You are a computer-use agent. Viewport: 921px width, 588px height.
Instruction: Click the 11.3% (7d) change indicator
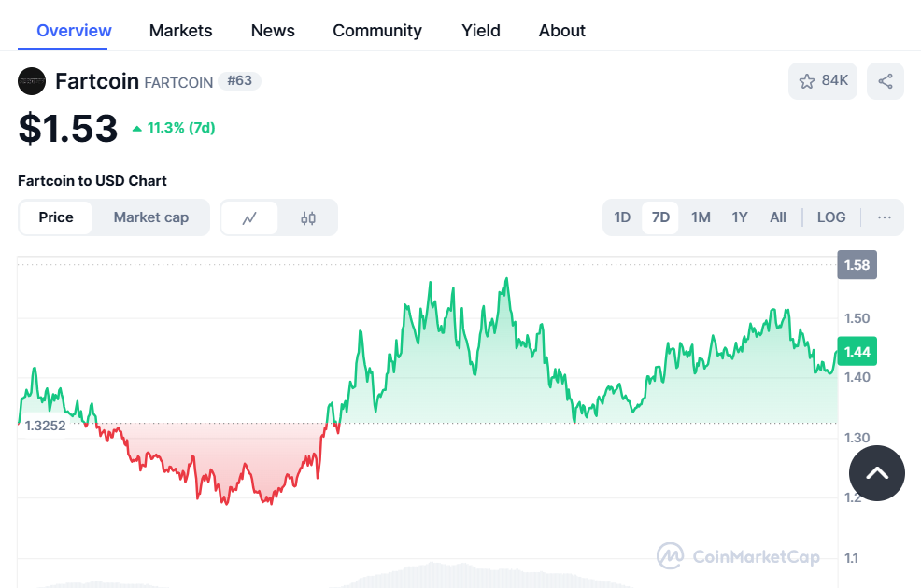174,128
